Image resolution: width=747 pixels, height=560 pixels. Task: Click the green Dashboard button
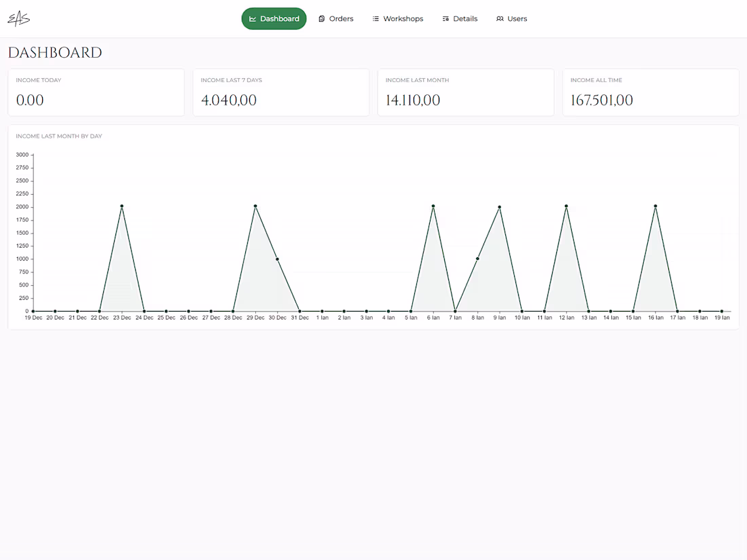click(x=274, y=18)
